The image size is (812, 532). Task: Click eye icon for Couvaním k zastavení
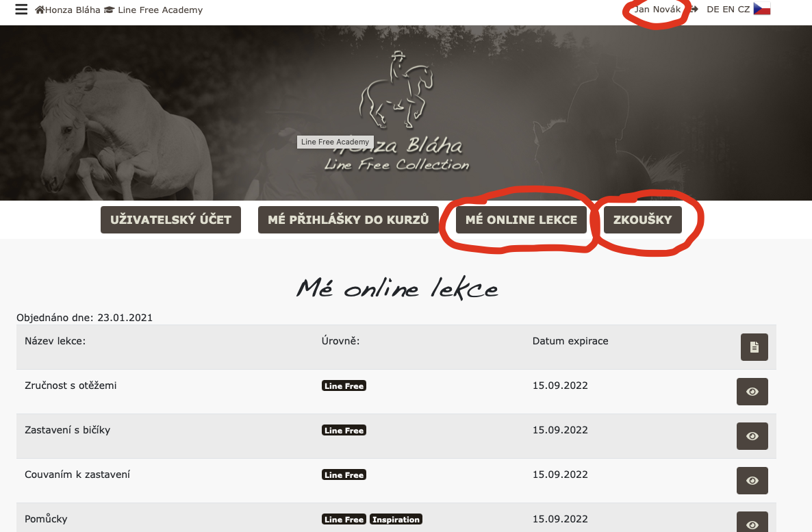coord(752,481)
